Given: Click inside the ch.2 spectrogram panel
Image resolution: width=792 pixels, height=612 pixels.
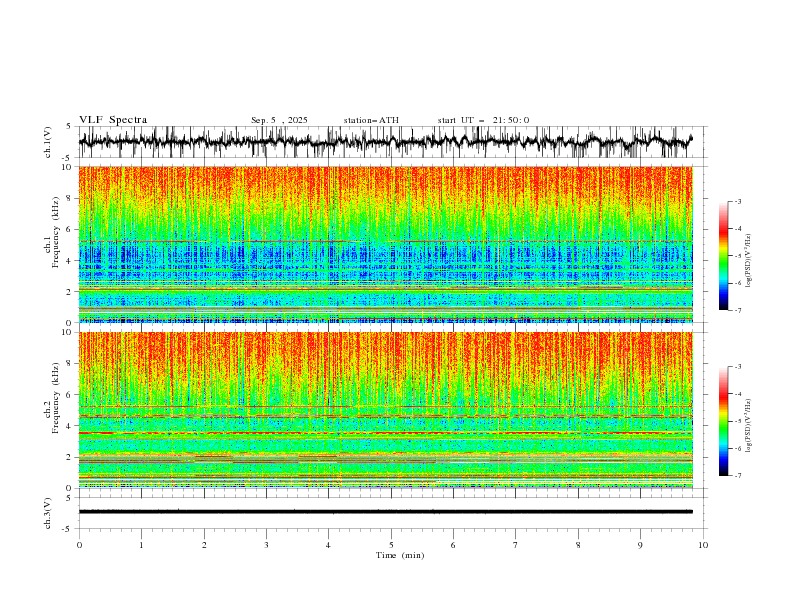Looking at the screenshot, I should (x=385, y=410).
